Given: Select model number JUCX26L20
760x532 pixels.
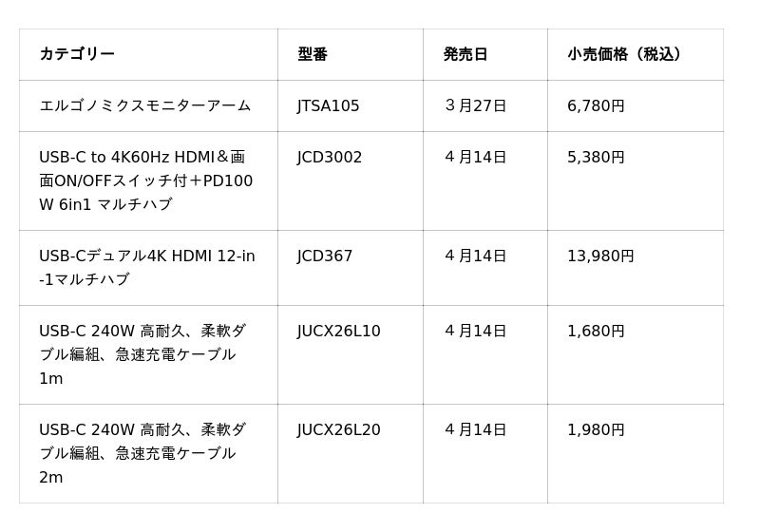Looking at the screenshot, I should point(339,429).
